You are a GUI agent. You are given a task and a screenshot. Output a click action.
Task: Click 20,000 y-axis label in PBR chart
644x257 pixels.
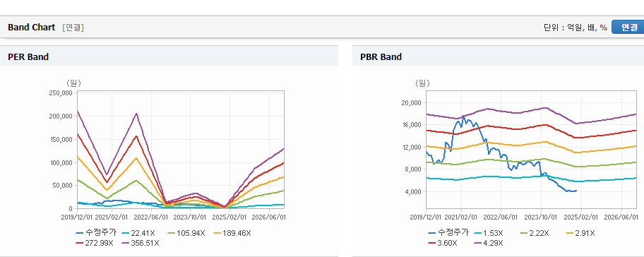(x=412, y=102)
